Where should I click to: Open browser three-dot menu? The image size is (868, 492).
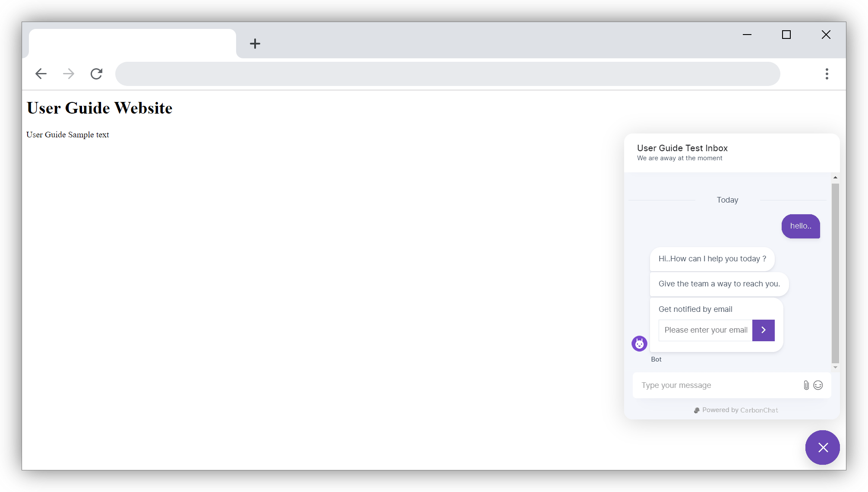[827, 74]
